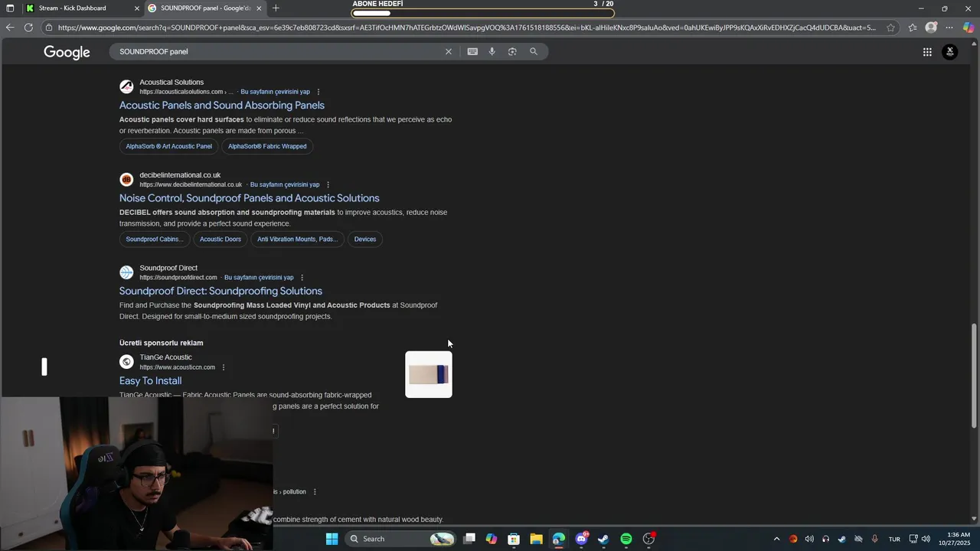The width and height of the screenshot is (980, 551).
Task: Click the Devices chip
Action: (365, 240)
